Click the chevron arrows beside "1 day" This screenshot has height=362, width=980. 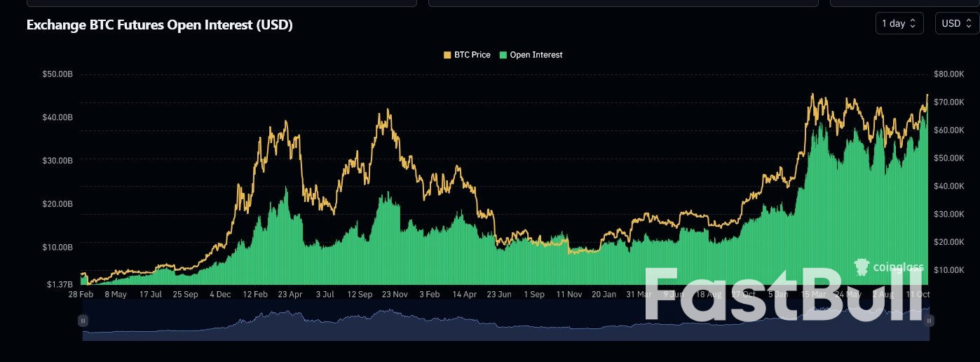tap(913, 24)
